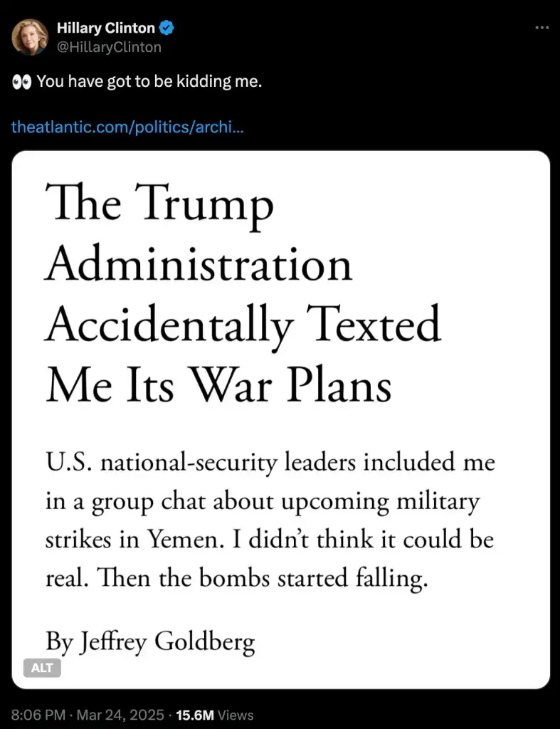This screenshot has width=560, height=729.
Task: Click the "U.S. national-security leaders" subtitle line
Action: point(270,463)
